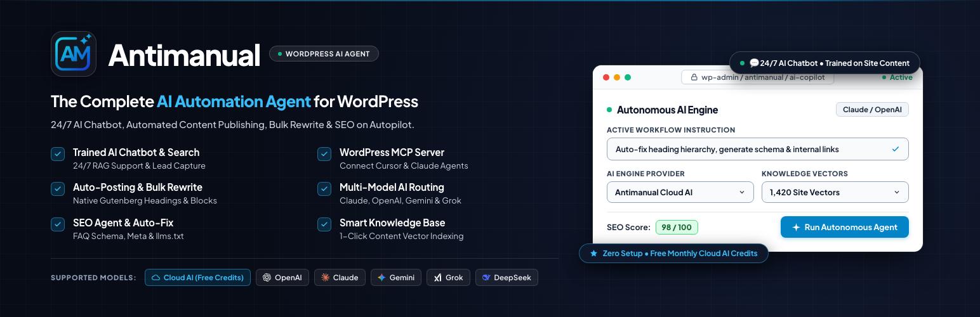Select the DeepSeek model chip
Viewport: 980px width, 317px height.
coord(507,278)
